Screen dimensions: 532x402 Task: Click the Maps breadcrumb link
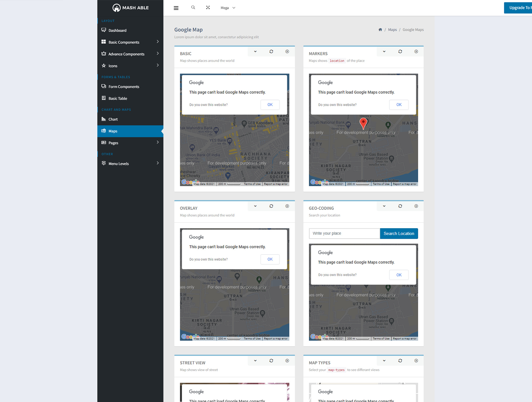[392, 30]
